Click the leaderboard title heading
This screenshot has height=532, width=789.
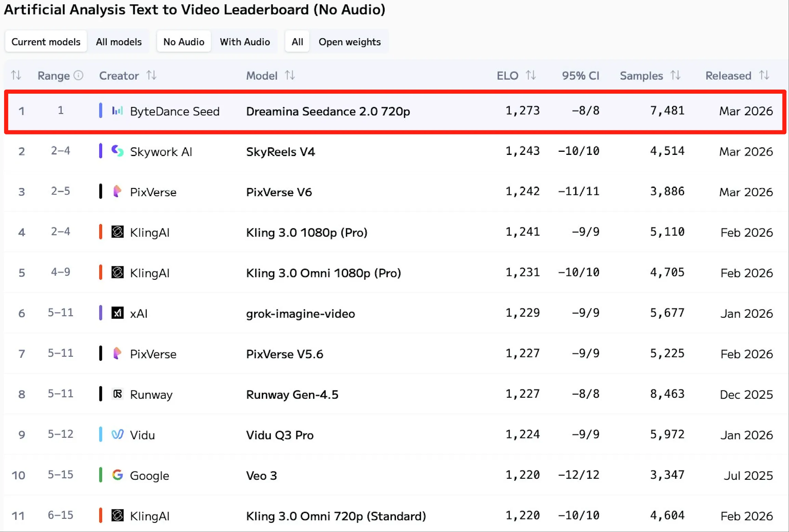click(x=195, y=10)
